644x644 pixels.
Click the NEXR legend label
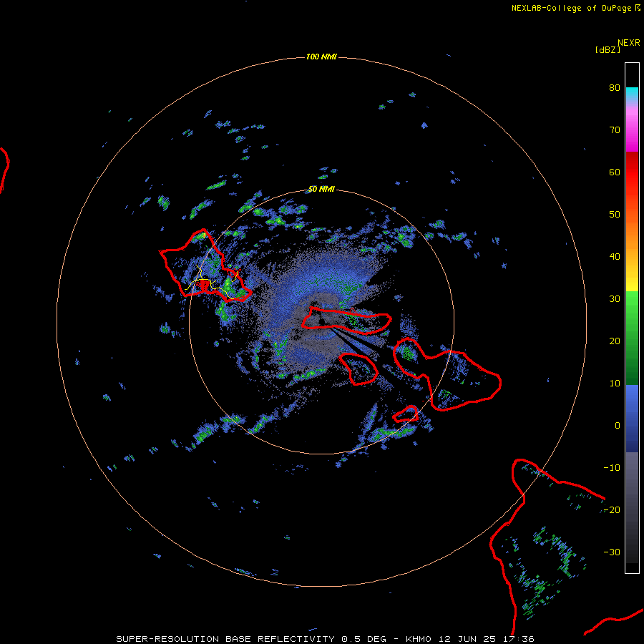tap(628, 43)
